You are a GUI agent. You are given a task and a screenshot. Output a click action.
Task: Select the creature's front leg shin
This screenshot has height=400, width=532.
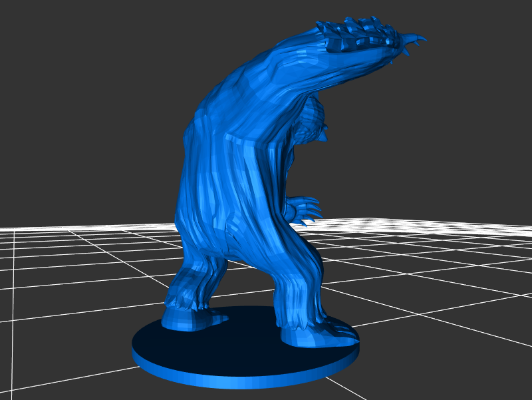pos(301,286)
